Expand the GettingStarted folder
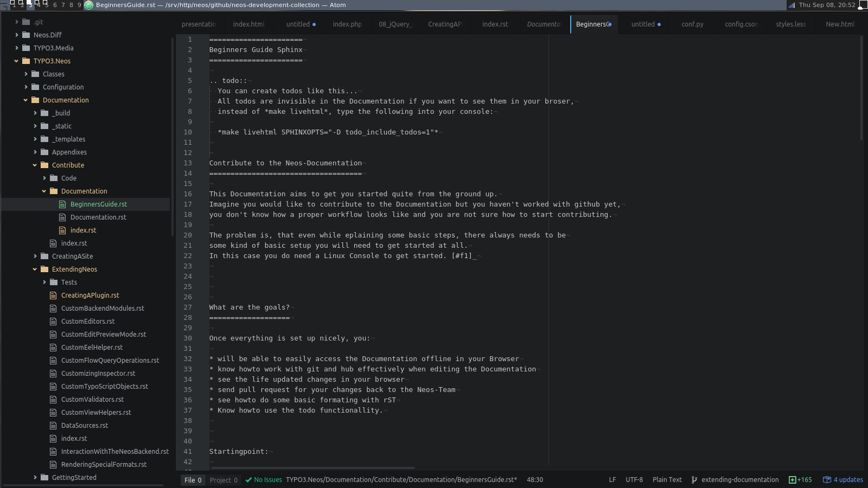The width and height of the screenshot is (868, 488). pos(35,477)
